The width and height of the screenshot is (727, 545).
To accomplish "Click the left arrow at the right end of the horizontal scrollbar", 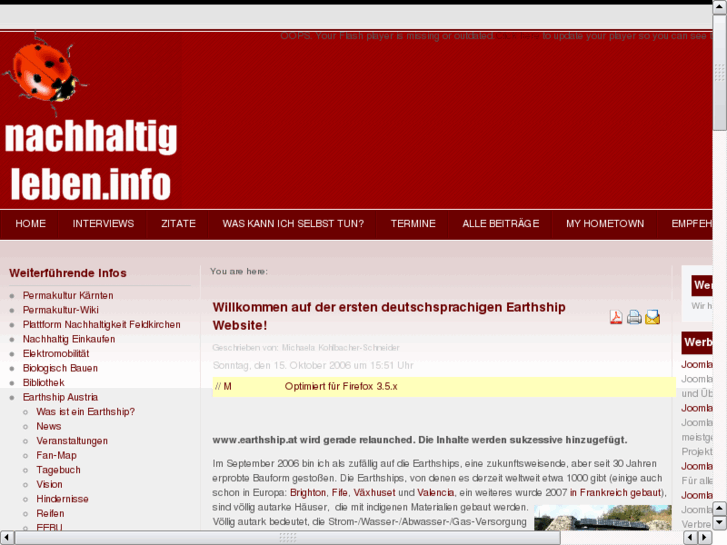I will click(691, 538).
